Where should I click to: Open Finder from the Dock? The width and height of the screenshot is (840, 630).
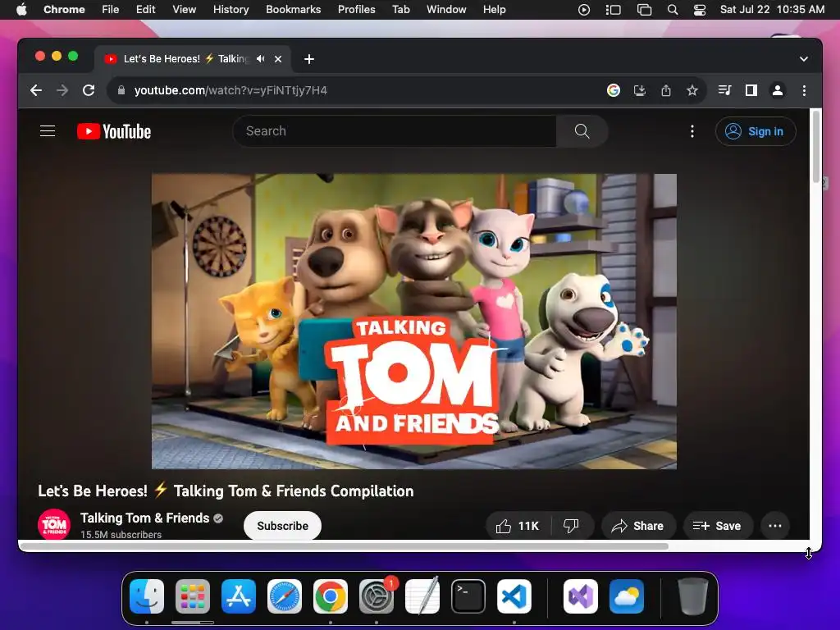coord(147,596)
